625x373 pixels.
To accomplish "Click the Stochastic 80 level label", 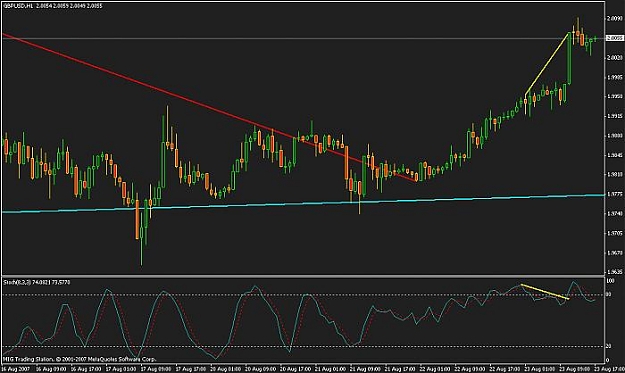I will coord(609,294).
